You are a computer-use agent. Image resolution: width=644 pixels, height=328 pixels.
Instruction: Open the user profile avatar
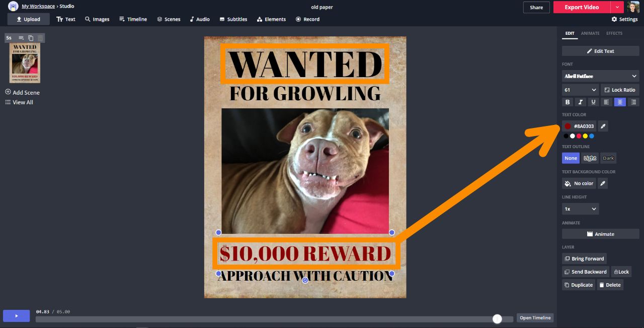(633, 7)
